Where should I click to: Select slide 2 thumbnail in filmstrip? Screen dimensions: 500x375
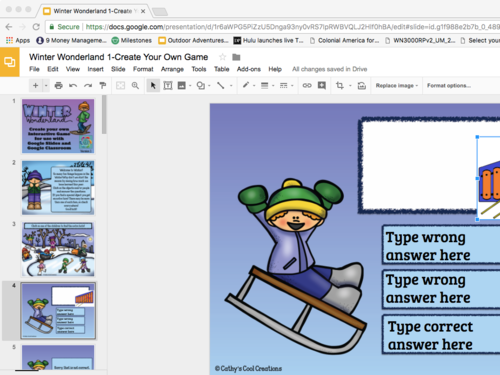pyautogui.click(x=58, y=188)
